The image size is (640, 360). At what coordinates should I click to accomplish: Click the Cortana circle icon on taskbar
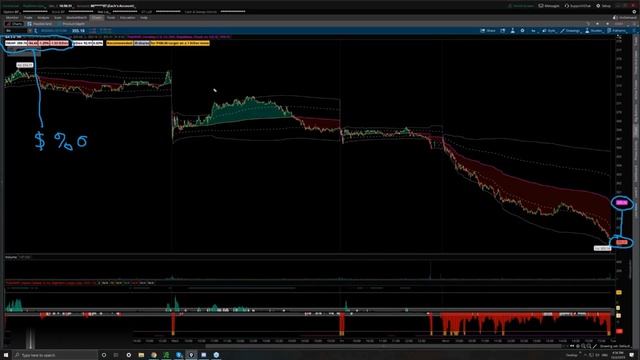pos(104,355)
